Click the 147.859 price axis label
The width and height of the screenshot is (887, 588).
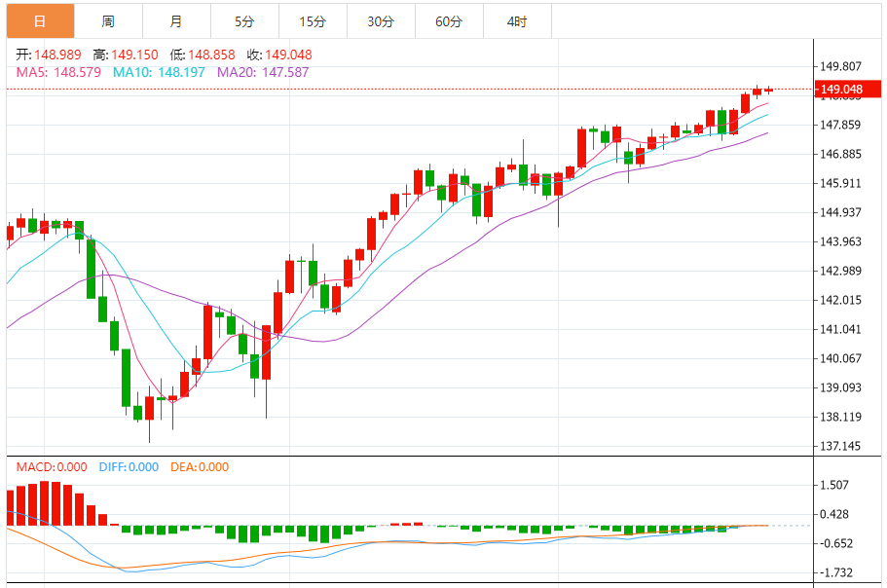pos(840,125)
